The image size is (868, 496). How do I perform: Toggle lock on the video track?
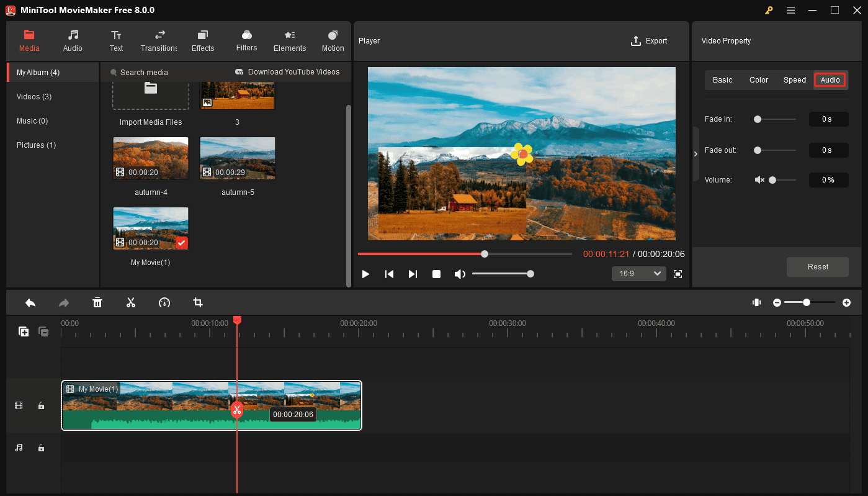coord(41,405)
